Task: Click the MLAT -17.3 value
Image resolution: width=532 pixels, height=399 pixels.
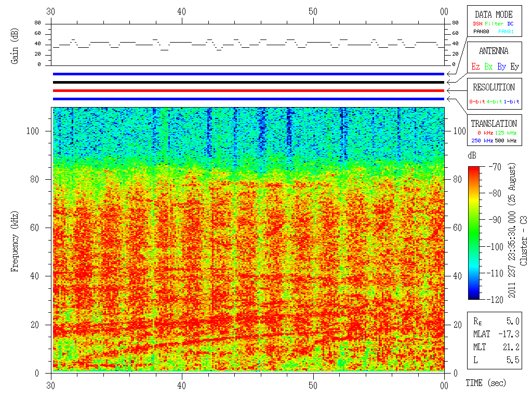Action: 509,334
